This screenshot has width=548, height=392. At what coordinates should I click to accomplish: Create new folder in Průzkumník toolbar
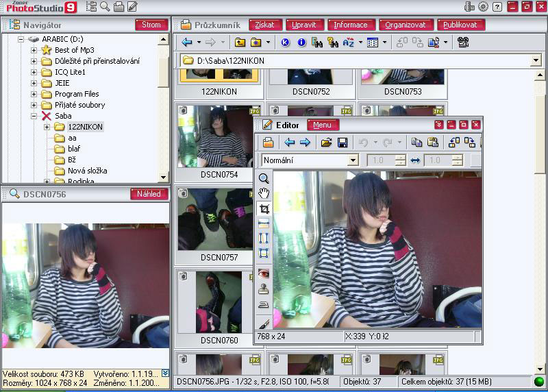pyautogui.click(x=256, y=42)
